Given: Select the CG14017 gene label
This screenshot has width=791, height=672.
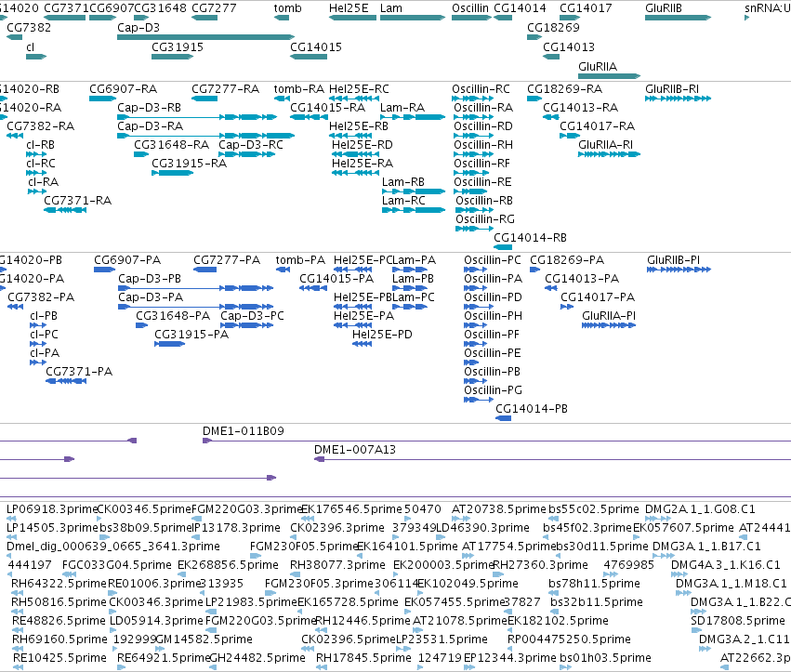Looking at the screenshot, I should click(x=586, y=8).
